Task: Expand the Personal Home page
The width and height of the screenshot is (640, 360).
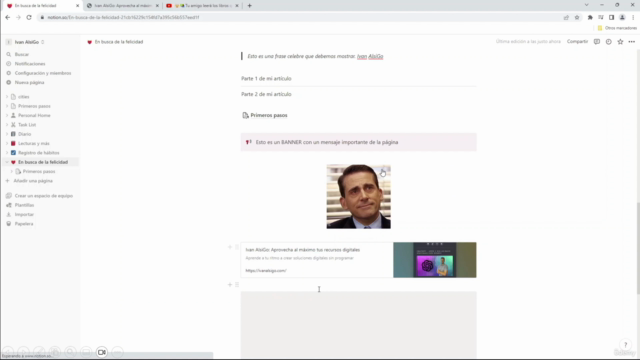Action: (7, 116)
